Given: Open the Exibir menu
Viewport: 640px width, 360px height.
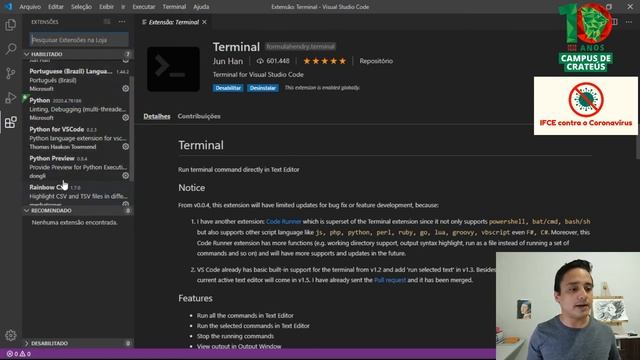Looking at the screenshot, I should click(106, 7).
